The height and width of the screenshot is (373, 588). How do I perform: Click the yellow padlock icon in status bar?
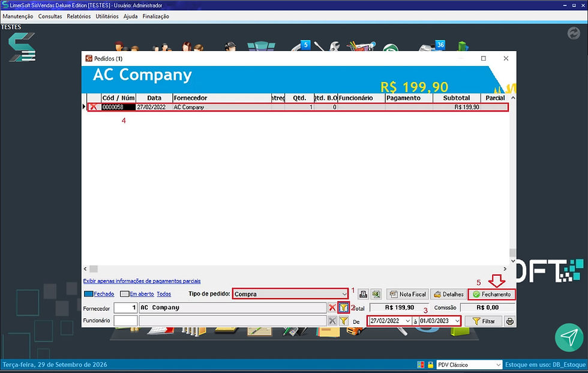coord(431,365)
